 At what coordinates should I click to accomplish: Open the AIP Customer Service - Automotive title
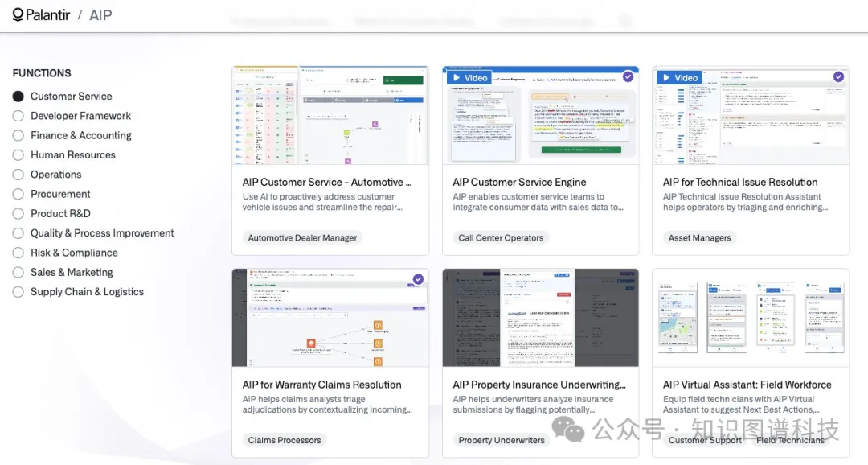[x=327, y=183]
